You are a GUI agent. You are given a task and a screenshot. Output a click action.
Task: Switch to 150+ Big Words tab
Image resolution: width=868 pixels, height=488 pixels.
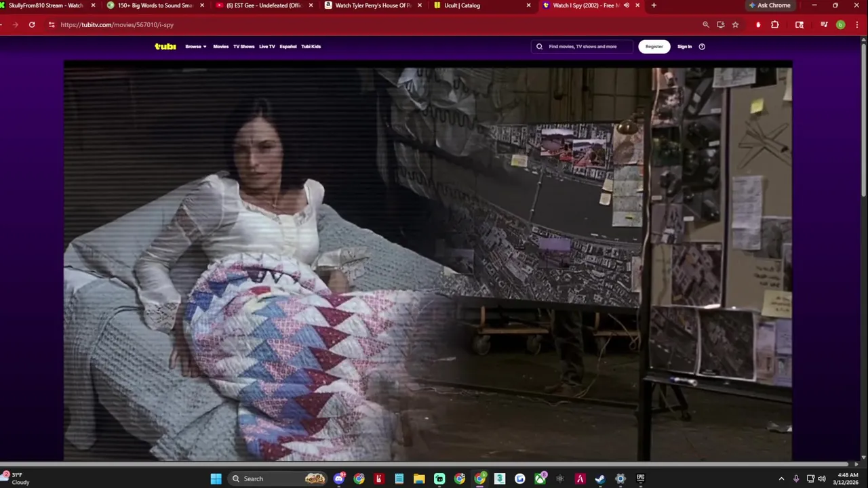click(x=155, y=5)
